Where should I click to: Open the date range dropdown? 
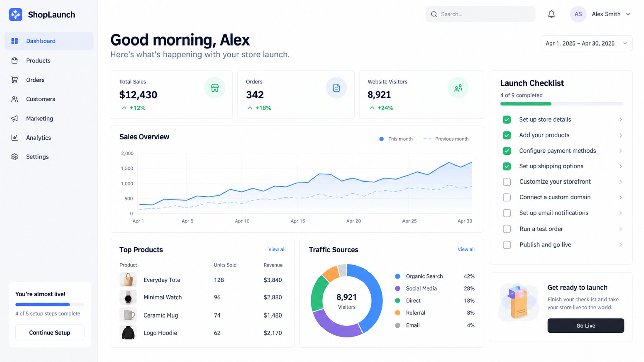point(586,43)
